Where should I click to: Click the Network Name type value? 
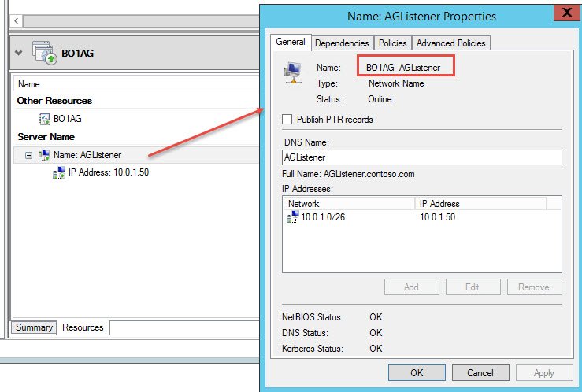[x=396, y=83]
